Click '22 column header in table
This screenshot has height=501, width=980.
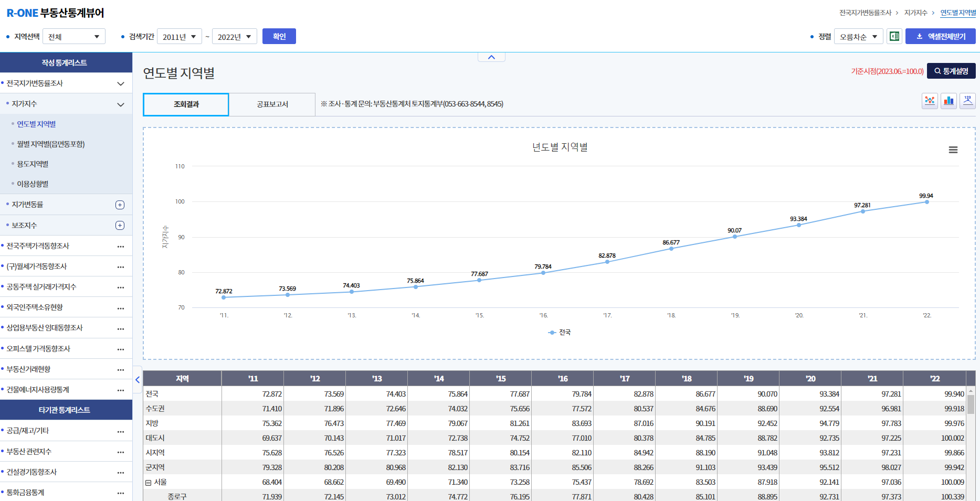tap(934, 379)
